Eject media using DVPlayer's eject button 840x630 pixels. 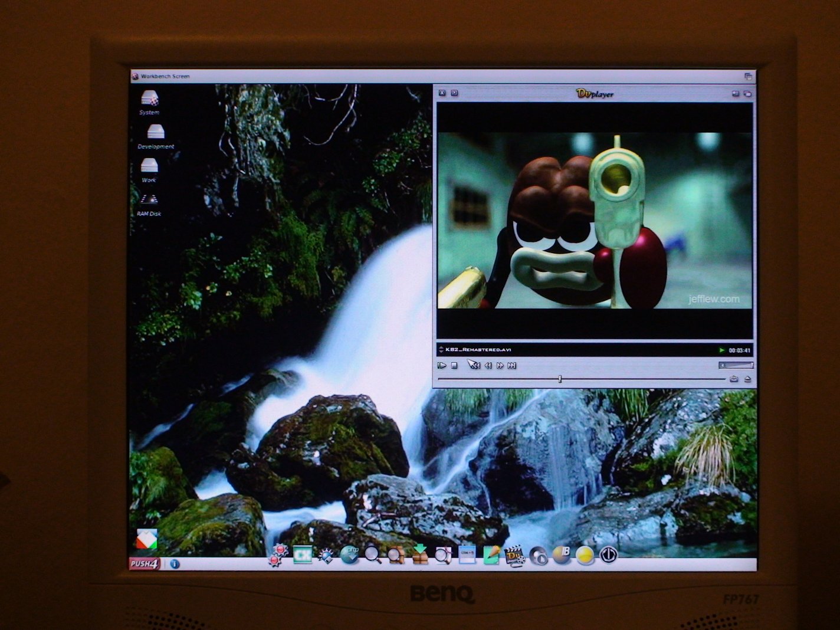[746, 378]
